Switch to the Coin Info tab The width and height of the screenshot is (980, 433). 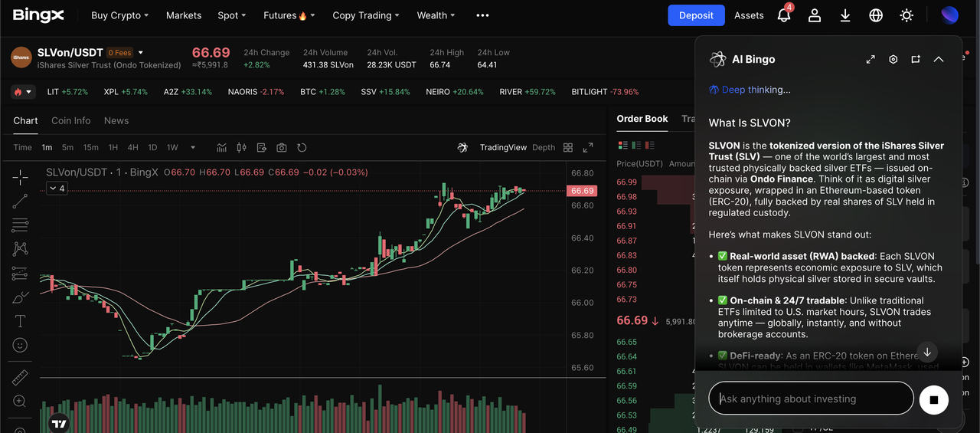[x=70, y=120]
